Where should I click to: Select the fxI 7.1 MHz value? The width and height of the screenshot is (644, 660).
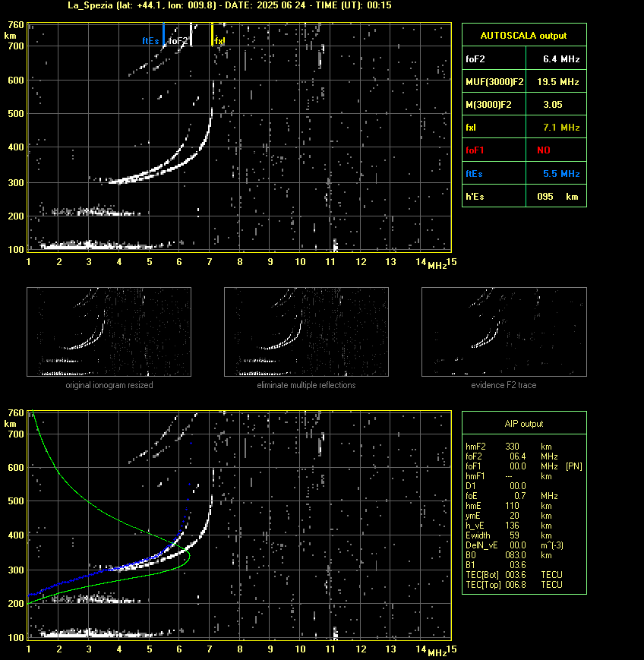561,128
